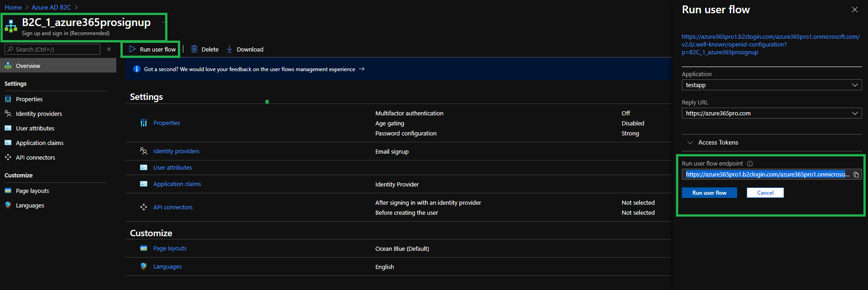Click the User attributes link in Settings

click(172, 167)
